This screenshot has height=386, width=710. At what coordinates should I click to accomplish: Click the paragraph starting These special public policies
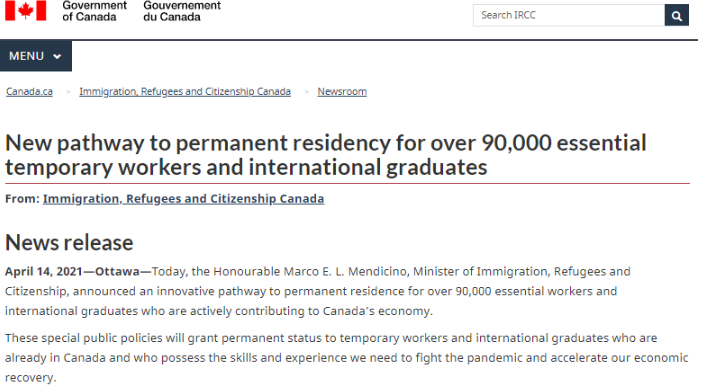(x=346, y=357)
